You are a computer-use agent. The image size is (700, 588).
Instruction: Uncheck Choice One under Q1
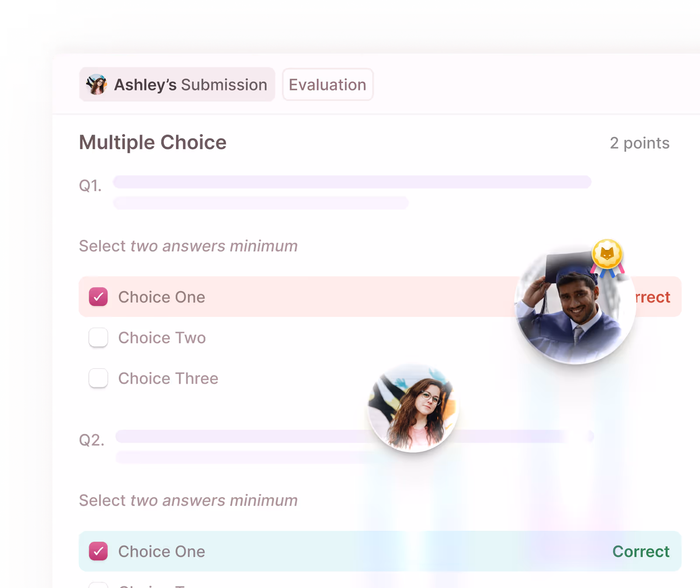[x=98, y=297]
